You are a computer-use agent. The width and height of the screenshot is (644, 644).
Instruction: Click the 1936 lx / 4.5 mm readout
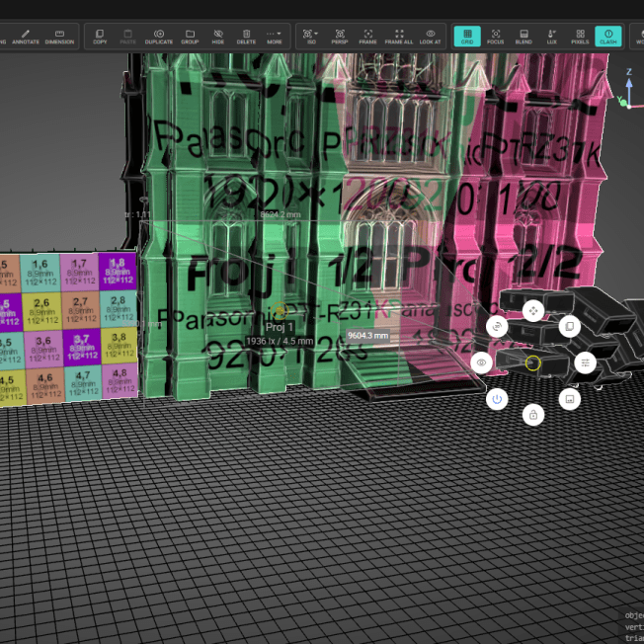(x=280, y=341)
